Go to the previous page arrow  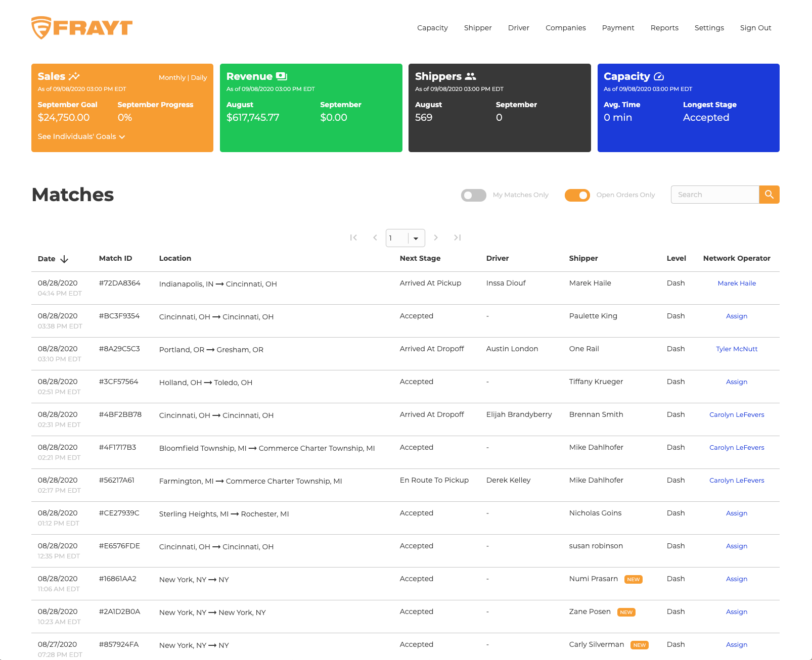[x=375, y=238]
